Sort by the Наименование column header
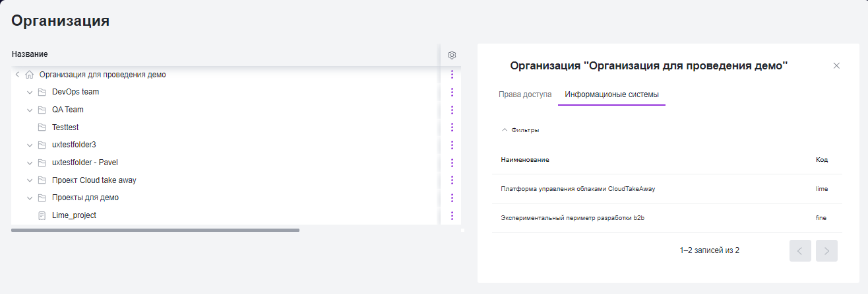Viewport: 868px width, 294px height. click(x=525, y=160)
